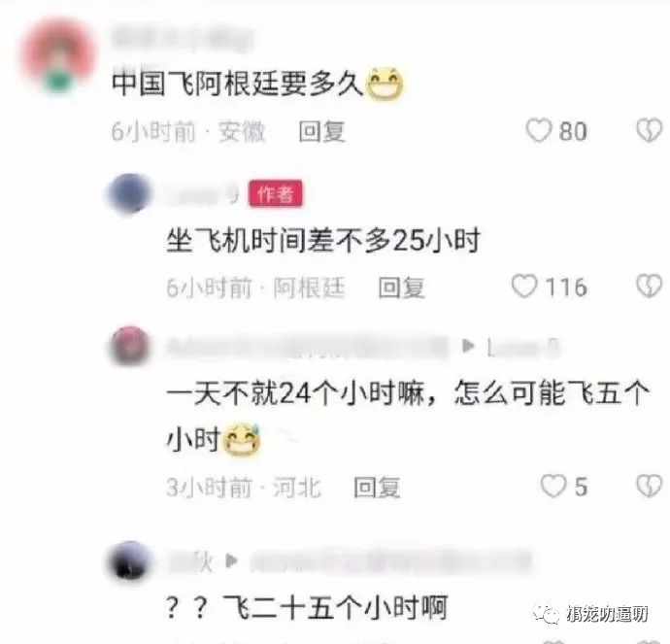Click the WeChat watermark logo
Screen dimensions: 670x644
(547, 614)
